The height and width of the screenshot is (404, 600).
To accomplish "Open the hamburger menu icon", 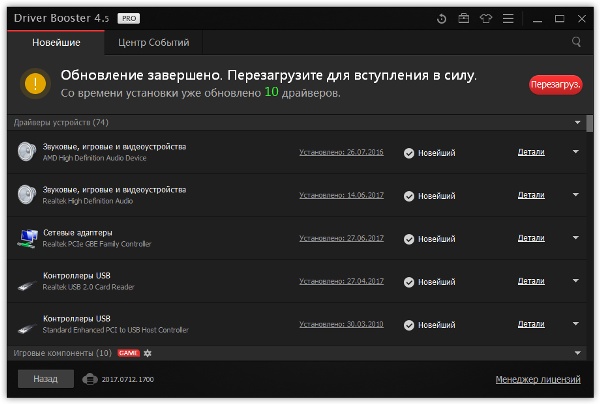I will click(508, 18).
